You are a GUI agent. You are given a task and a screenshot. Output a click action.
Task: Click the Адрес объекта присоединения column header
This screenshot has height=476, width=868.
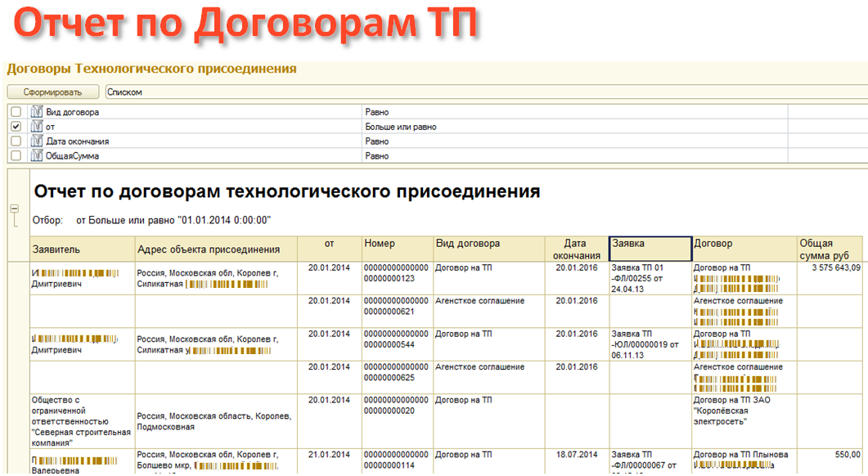click(x=216, y=249)
